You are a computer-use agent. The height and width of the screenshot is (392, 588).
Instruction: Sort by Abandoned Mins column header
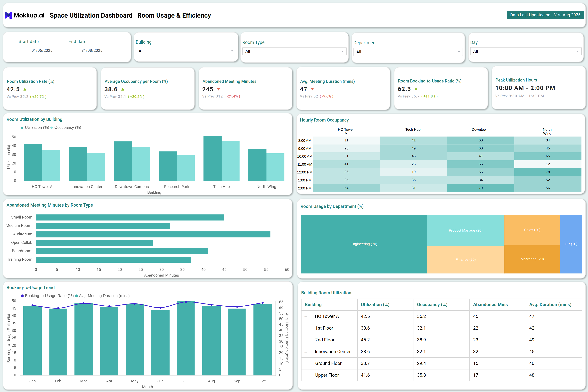click(x=490, y=304)
